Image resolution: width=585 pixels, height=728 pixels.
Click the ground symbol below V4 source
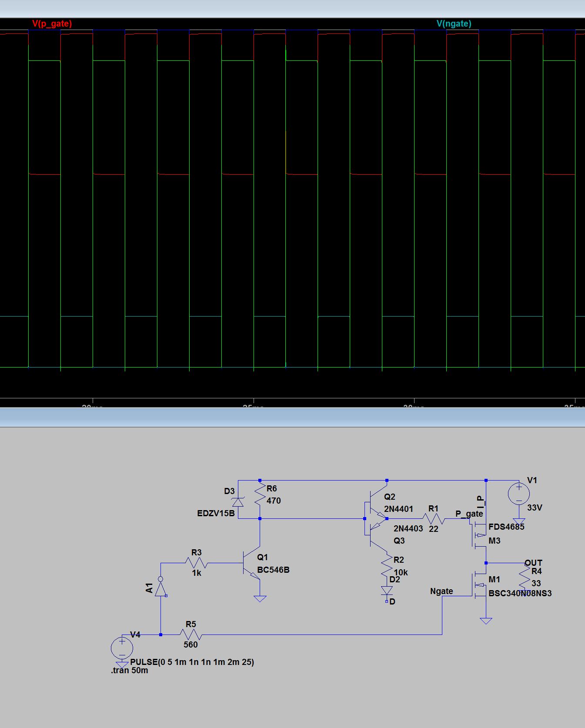[x=122, y=666]
